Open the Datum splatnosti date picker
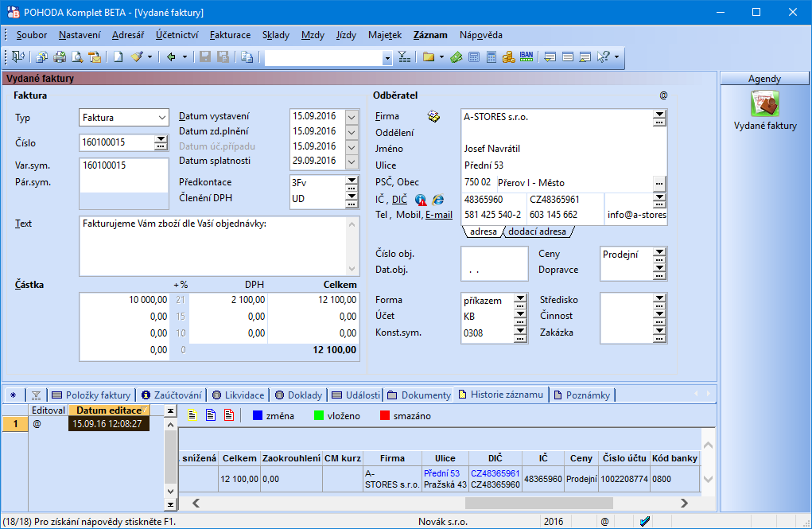The image size is (812, 529). click(x=352, y=161)
